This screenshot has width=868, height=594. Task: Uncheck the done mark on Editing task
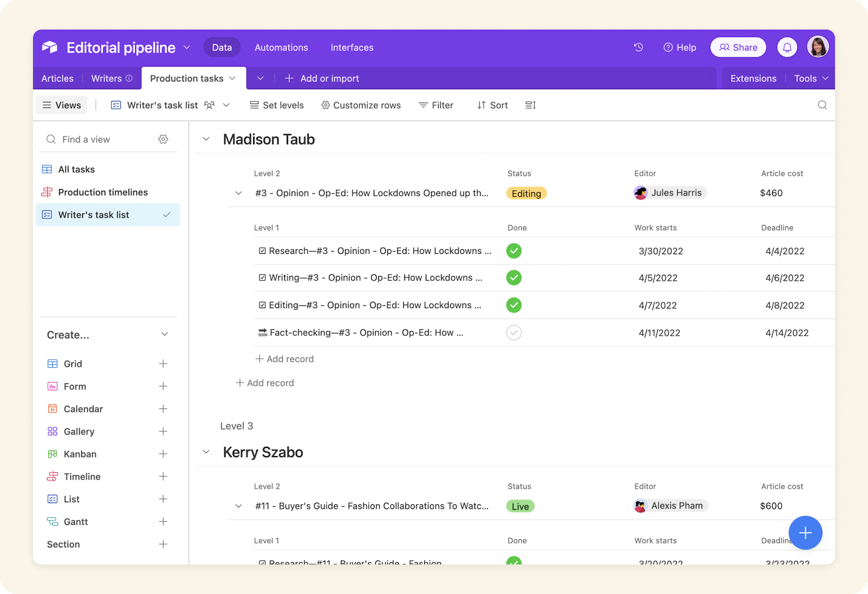coord(514,305)
